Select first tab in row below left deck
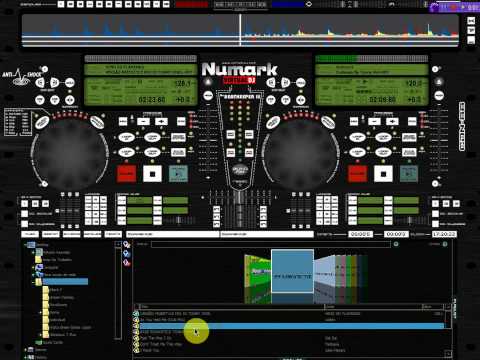 (x=30, y=234)
